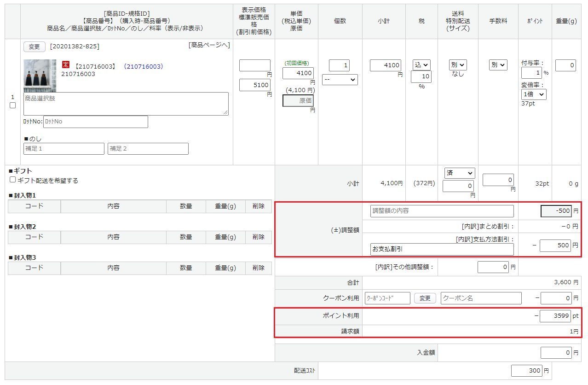588x385 pixels.
Task: Enable ギフト配送を希望する checkbox
Action: (x=13, y=180)
